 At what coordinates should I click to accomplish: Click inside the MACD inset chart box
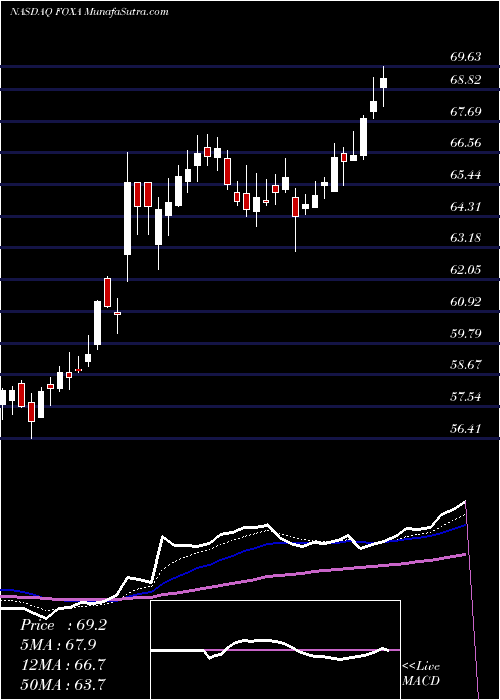[x=275, y=650]
